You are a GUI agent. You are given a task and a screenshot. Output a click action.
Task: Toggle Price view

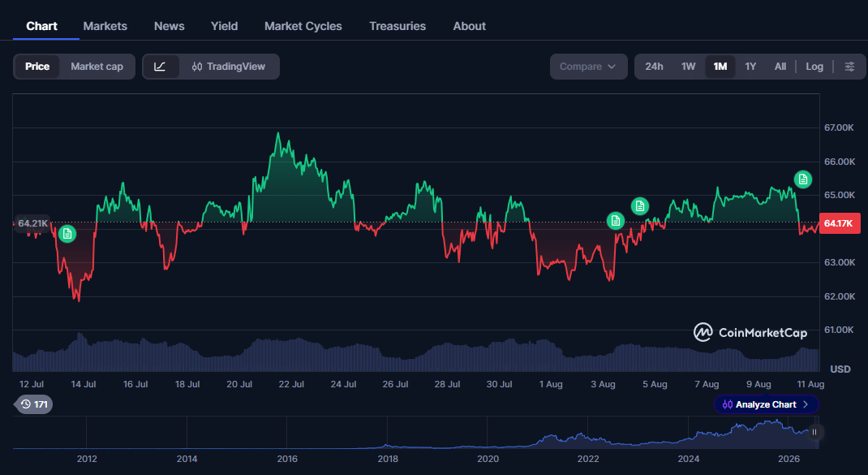coord(37,67)
